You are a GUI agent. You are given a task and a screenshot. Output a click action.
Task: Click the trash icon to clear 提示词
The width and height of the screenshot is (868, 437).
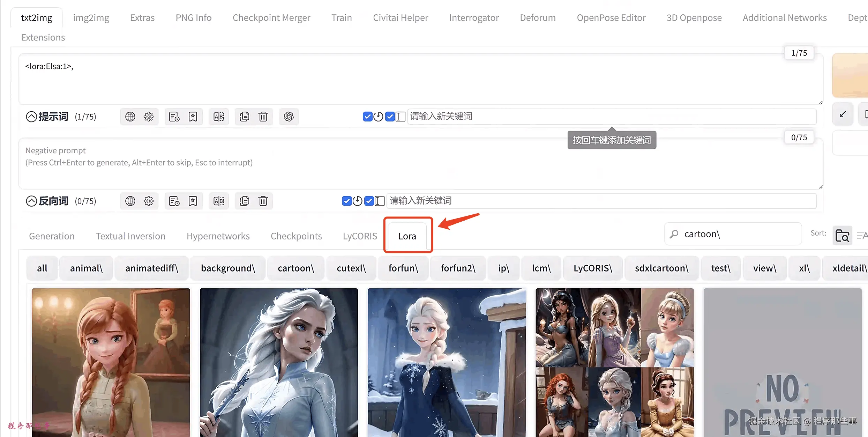tap(263, 117)
